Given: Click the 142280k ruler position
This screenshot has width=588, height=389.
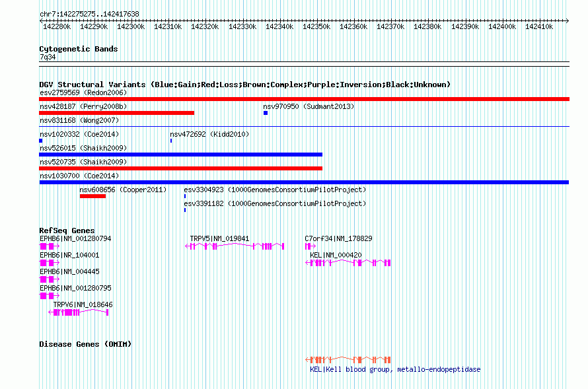Looking at the screenshot, I should click(57, 26).
